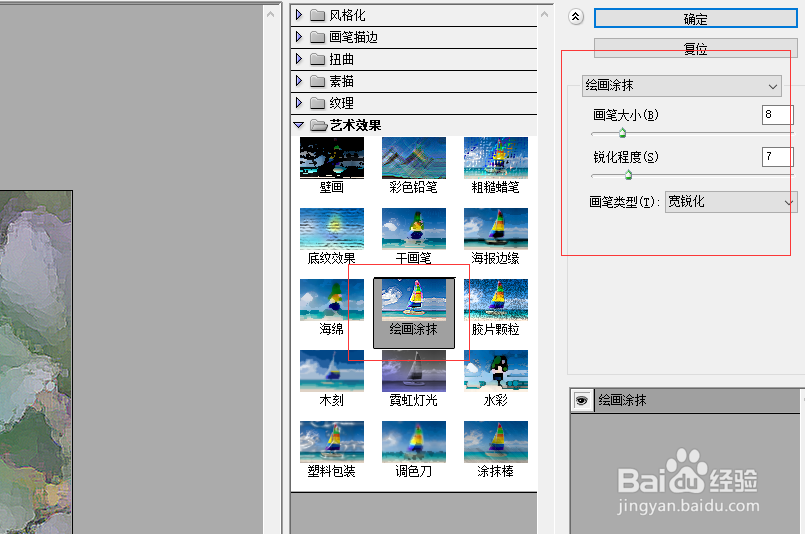
Task: Collapse filter gallery with double-chevron icon
Action: coord(576,17)
